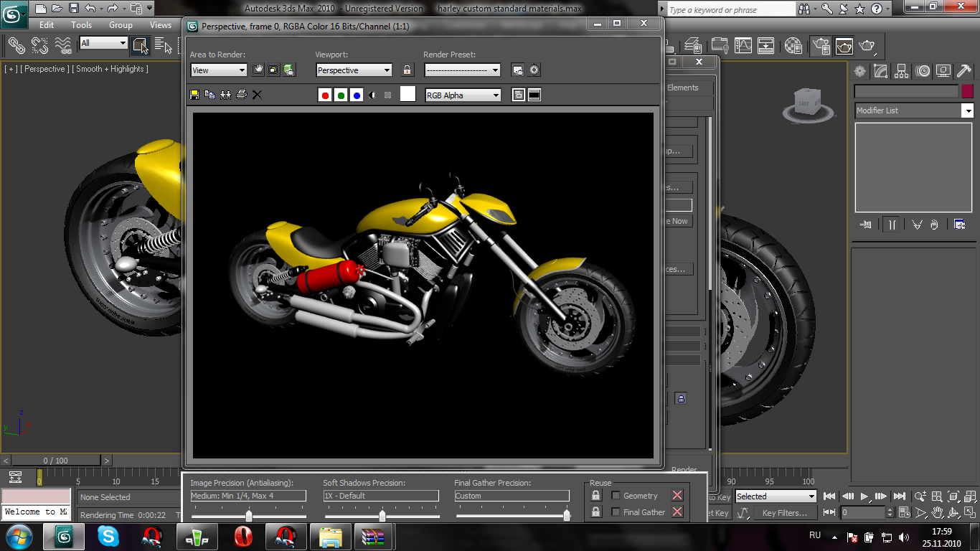Enable the red channel toggle
980x551 pixels.
coord(325,95)
